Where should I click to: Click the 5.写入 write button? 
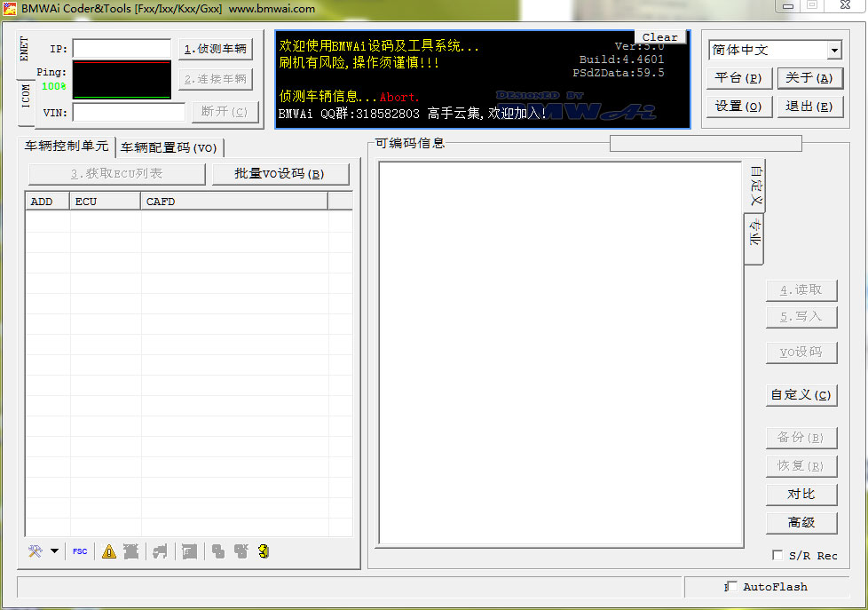pyautogui.click(x=801, y=317)
